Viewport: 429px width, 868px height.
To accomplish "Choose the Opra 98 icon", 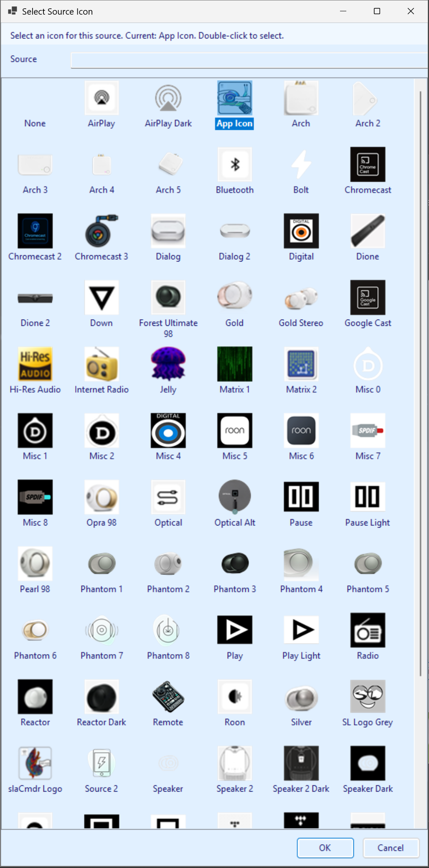I will [x=102, y=497].
